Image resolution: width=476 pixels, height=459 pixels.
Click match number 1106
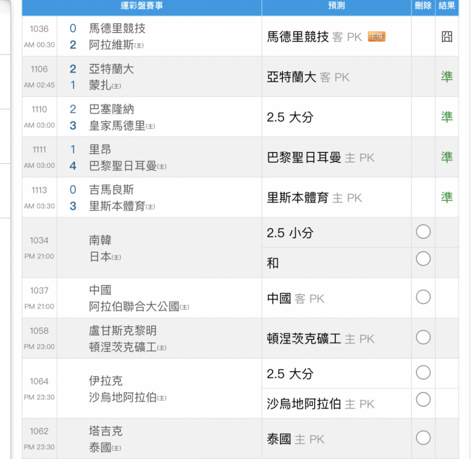[39, 69]
